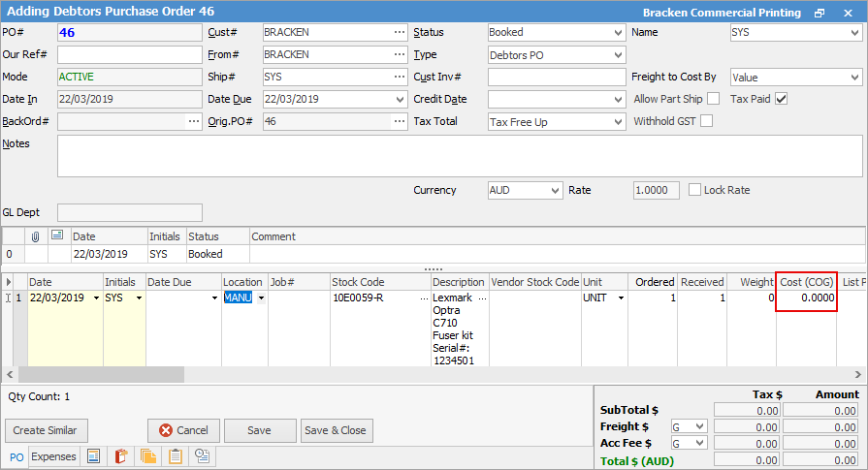The height and width of the screenshot is (470, 868).
Task: Open row 1 Initials SYS dropdown arrow
Action: (x=139, y=298)
